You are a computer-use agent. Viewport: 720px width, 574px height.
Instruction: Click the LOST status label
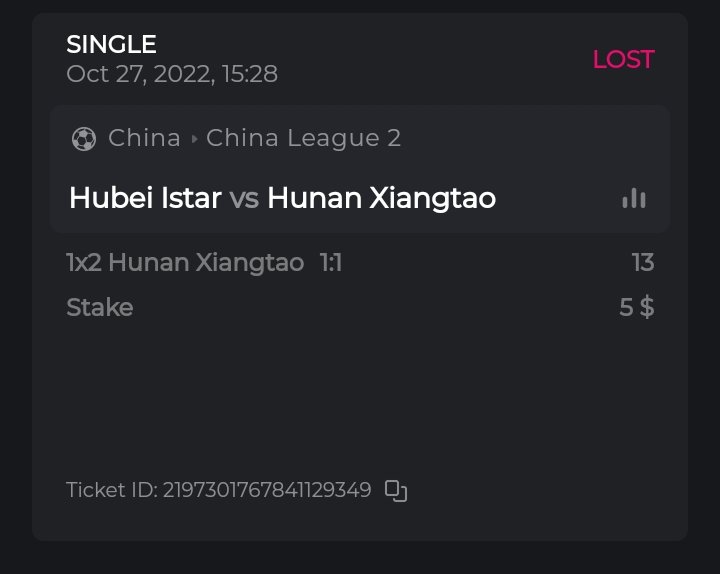coord(623,59)
